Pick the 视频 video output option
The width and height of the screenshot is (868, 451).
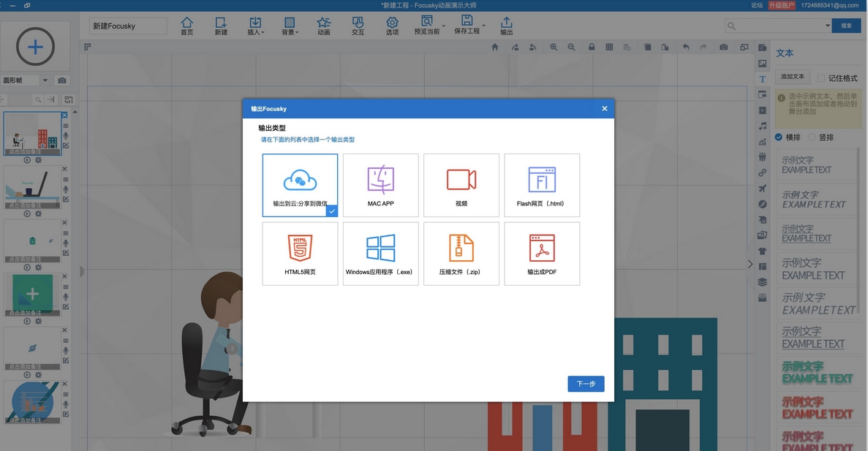461,186
